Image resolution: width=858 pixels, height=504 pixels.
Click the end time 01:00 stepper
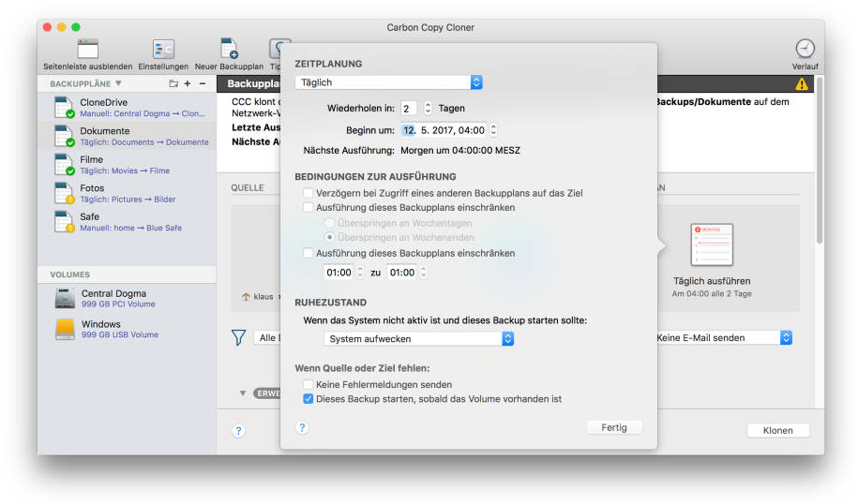[423, 273]
